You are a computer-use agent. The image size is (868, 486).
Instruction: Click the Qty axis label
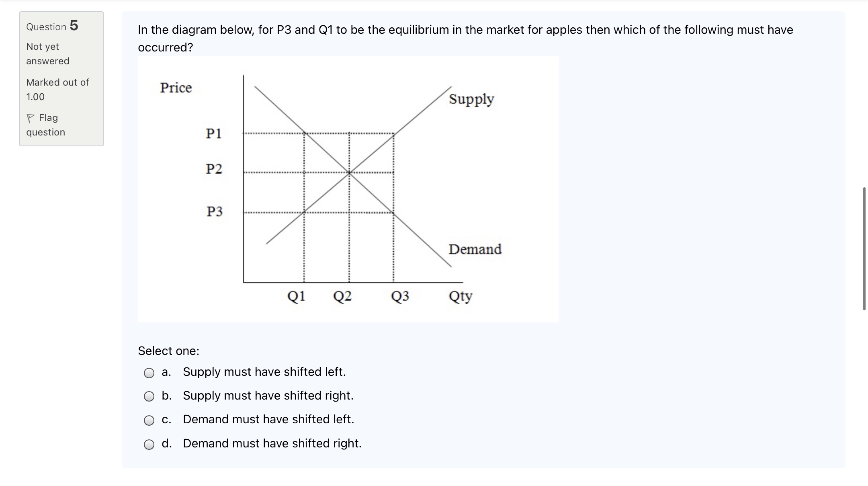[x=461, y=296]
